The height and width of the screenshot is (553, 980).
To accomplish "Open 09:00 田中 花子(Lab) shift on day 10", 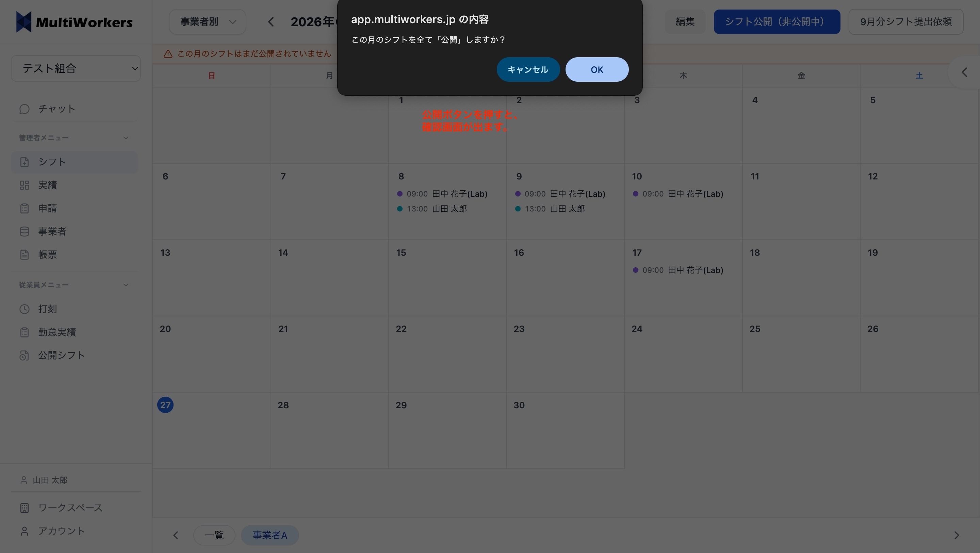I will pos(678,194).
